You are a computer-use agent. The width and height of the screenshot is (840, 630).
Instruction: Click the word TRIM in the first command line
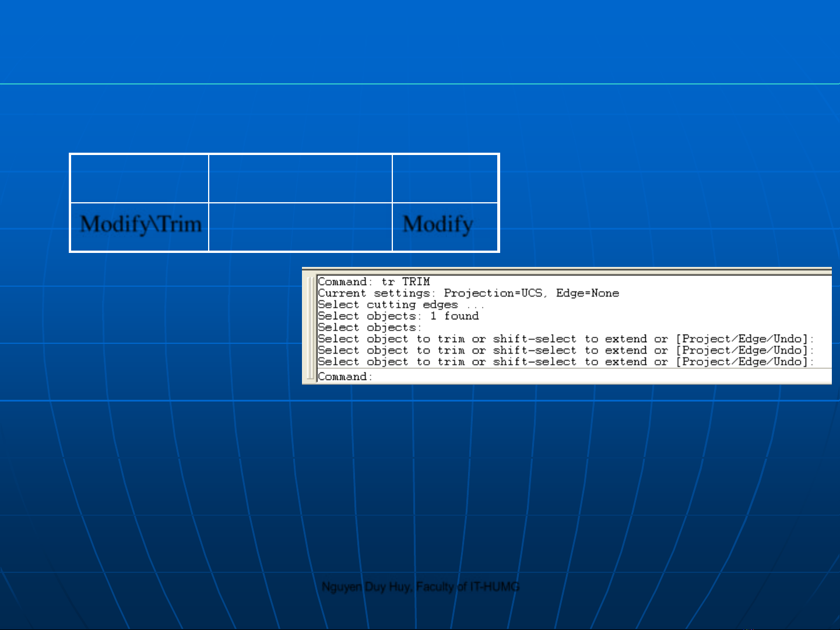[x=416, y=282]
